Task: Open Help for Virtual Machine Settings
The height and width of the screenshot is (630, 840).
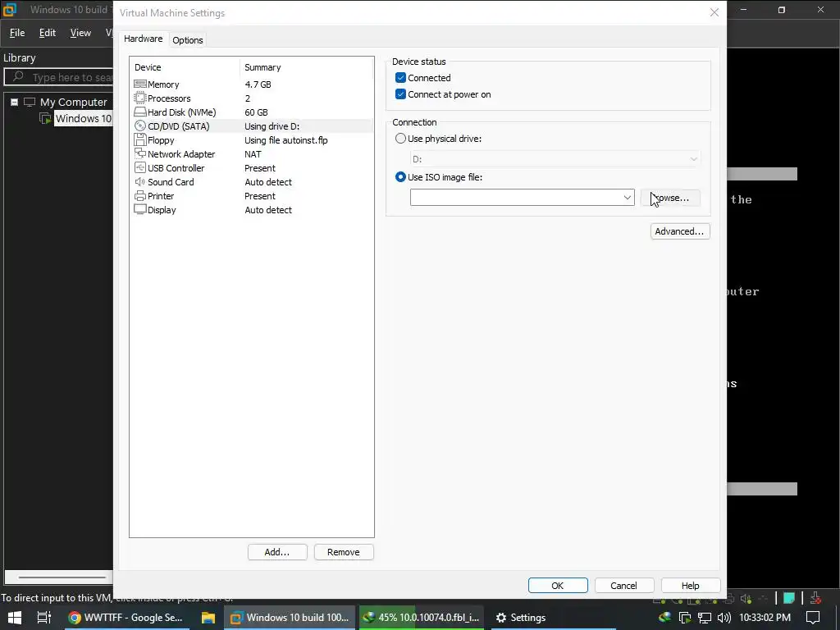Action: pyautogui.click(x=691, y=586)
